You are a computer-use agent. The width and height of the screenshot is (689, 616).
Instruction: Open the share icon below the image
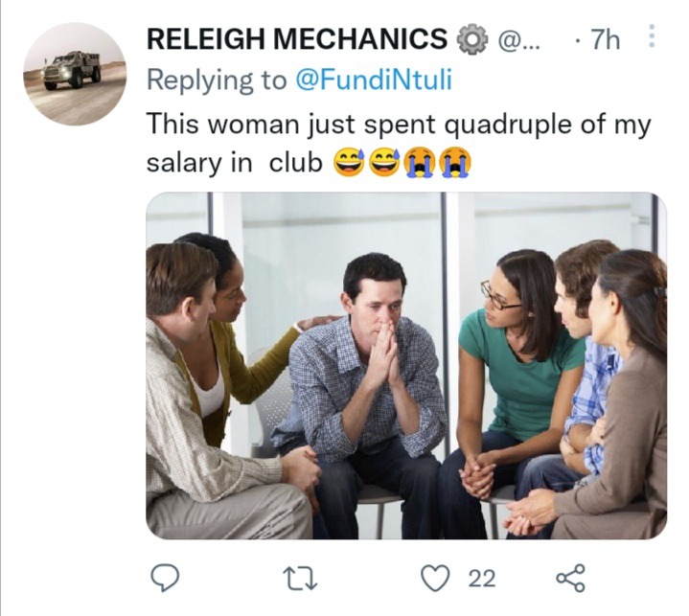(x=570, y=578)
